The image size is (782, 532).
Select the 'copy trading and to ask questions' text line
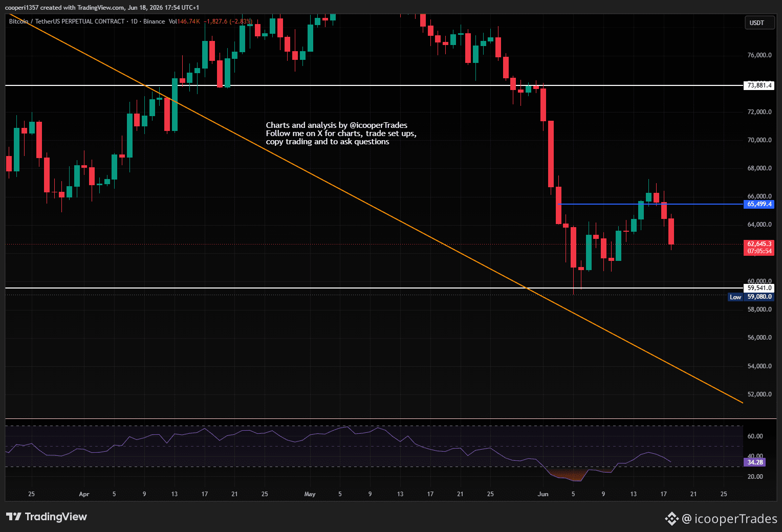coord(328,142)
